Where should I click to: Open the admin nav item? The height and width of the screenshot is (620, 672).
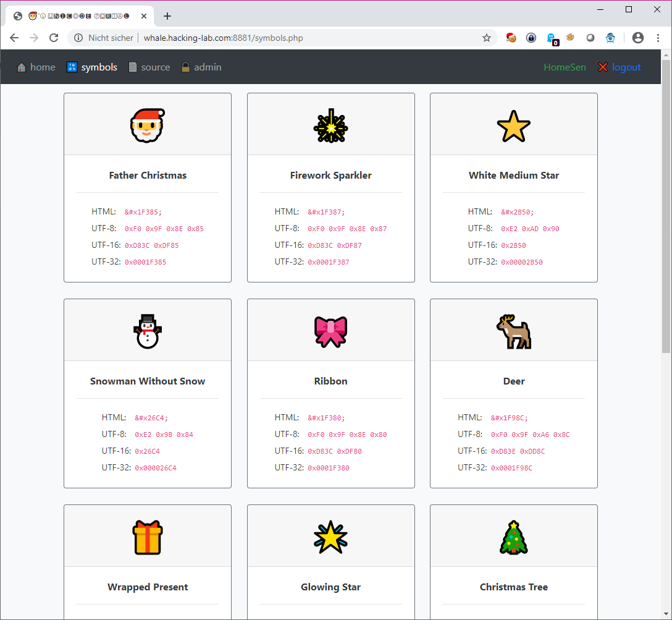click(x=201, y=67)
